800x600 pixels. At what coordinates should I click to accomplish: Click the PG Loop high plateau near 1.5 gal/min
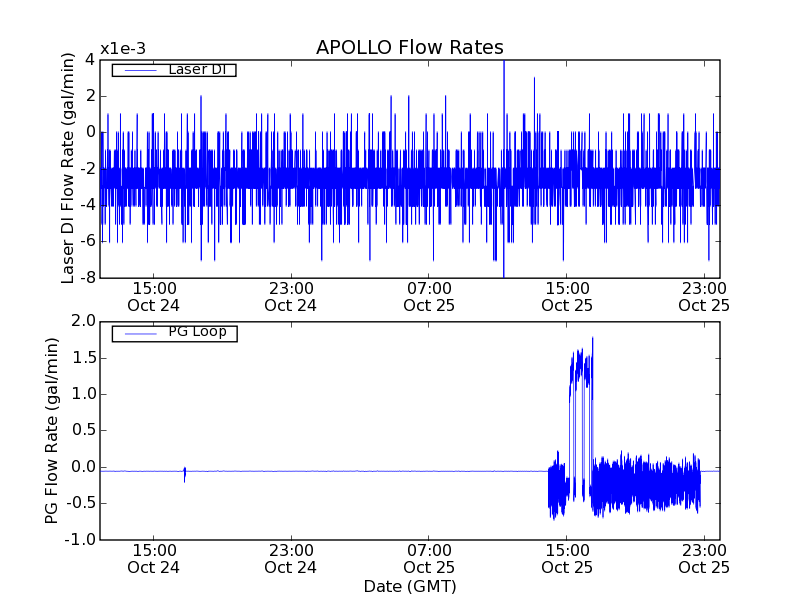(x=580, y=365)
